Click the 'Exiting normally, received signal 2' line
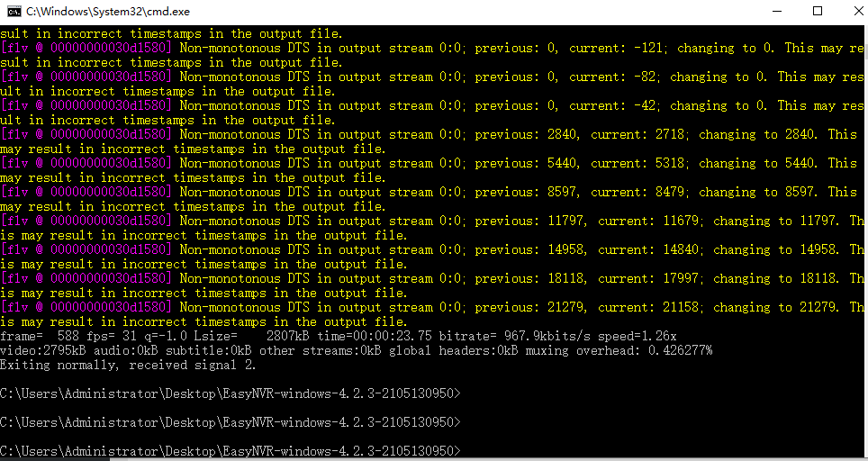Viewport: 868px width, 461px height. tap(128, 365)
